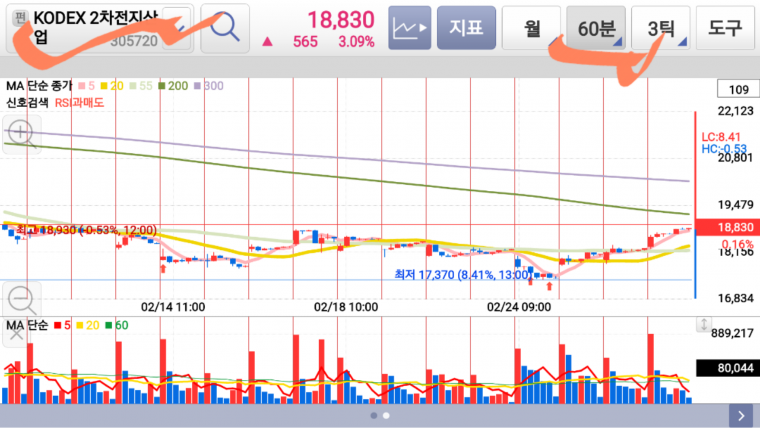The image size is (760, 428).
Task: Click the MA 단순 종가 legend label
Action: pyautogui.click(x=39, y=86)
